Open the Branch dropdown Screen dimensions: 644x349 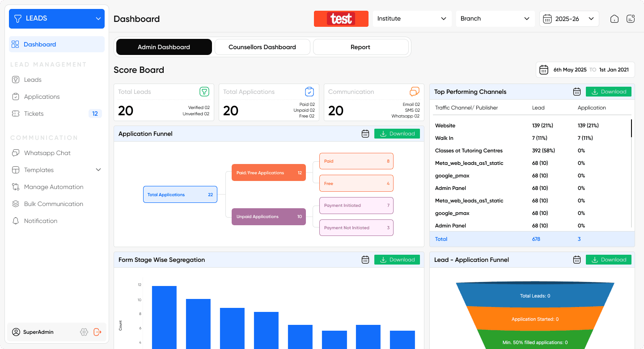[495, 19]
